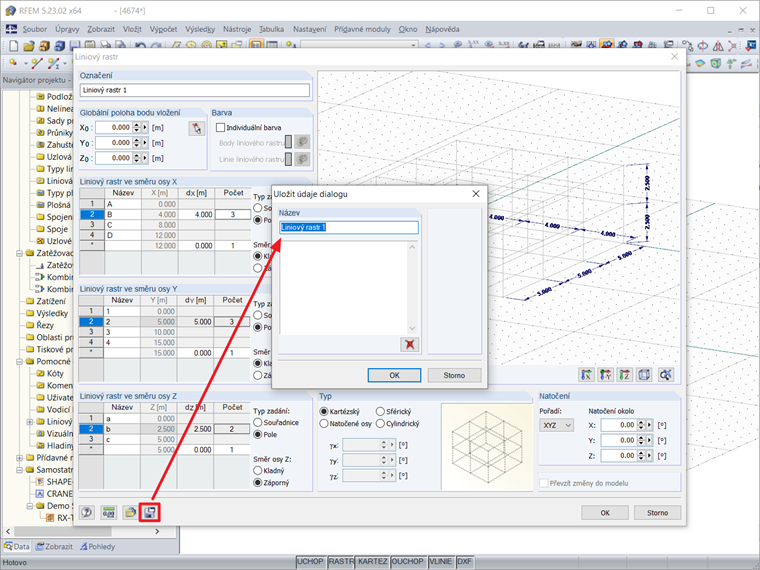Expand the Přídavné tree node

tap(19, 458)
